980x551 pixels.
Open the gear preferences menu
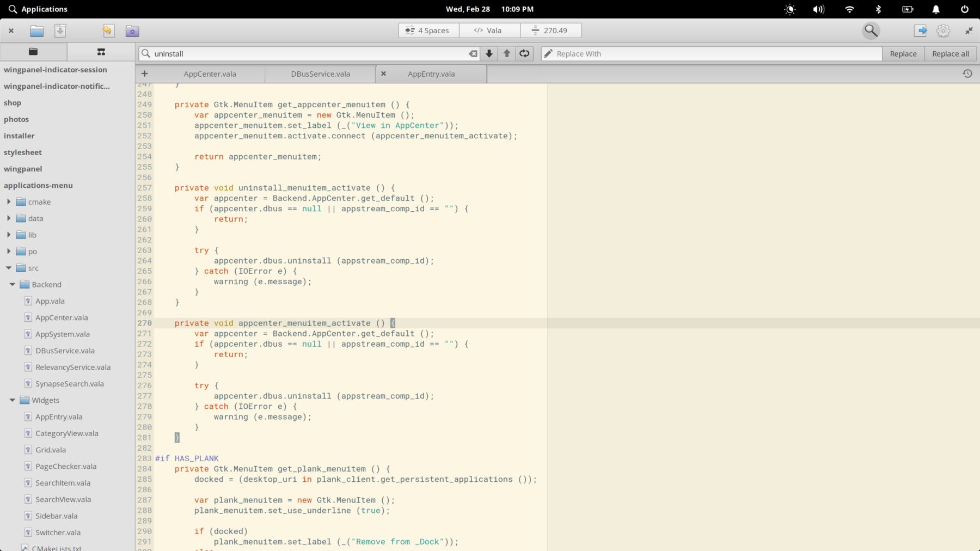point(944,30)
